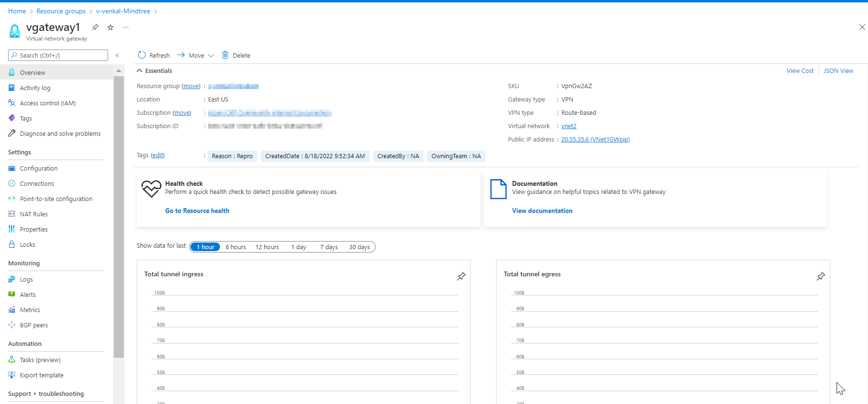Viewport: 868px width, 404px height.
Task: Click the Metrics chart icon
Action: tap(12, 310)
